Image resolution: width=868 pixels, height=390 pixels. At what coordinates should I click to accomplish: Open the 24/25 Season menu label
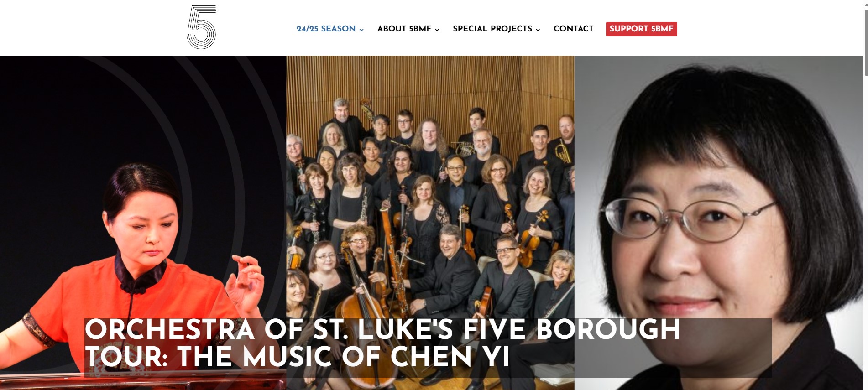pyautogui.click(x=326, y=29)
